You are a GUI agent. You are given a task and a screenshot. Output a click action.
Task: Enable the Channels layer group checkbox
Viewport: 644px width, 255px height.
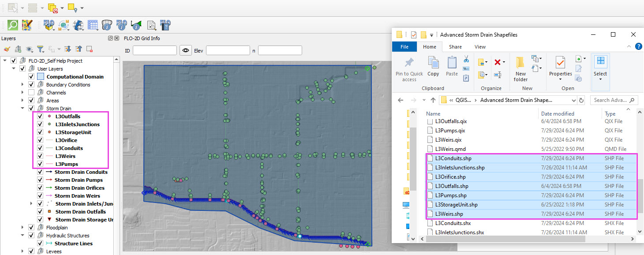pyautogui.click(x=31, y=93)
